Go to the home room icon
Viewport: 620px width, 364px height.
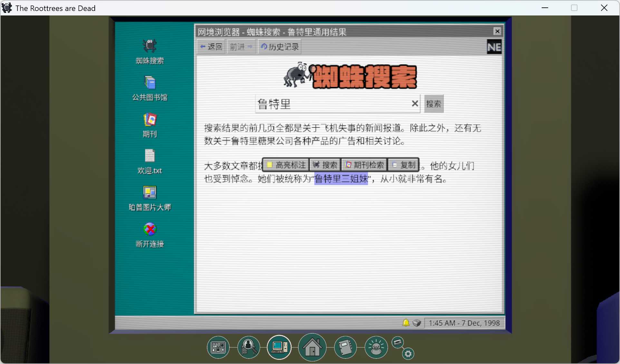(312, 347)
